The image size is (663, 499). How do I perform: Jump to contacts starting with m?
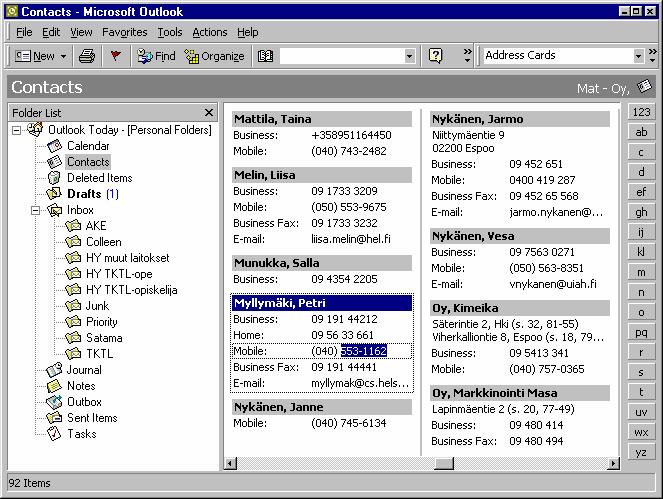[641, 272]
